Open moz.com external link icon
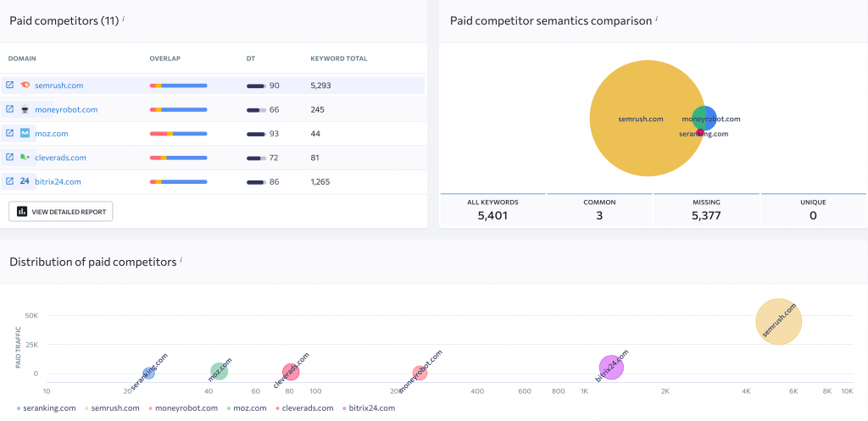868x421 pixels. click(9, 133)
